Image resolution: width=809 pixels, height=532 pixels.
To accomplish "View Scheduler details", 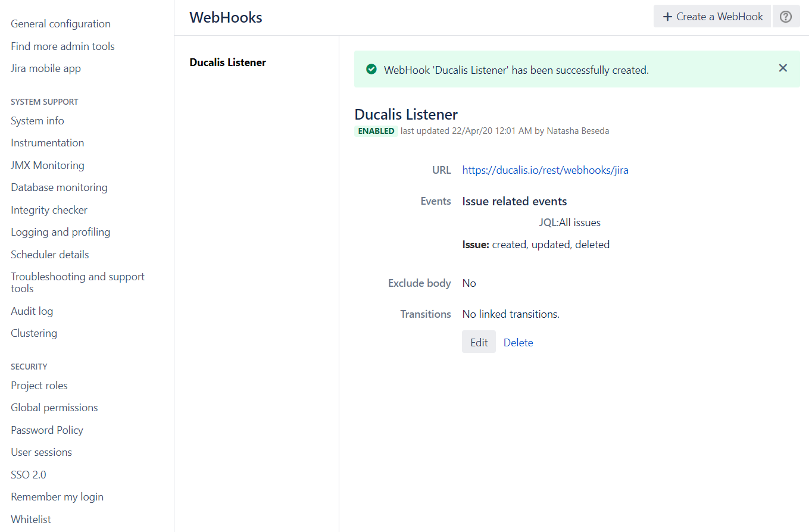I will coord(50,255).
